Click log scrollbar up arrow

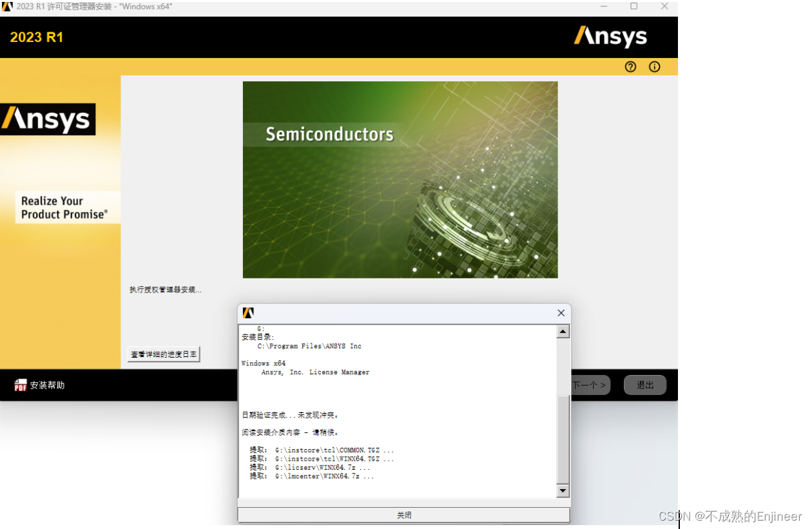pyautogui.click(x=563, y=332)
